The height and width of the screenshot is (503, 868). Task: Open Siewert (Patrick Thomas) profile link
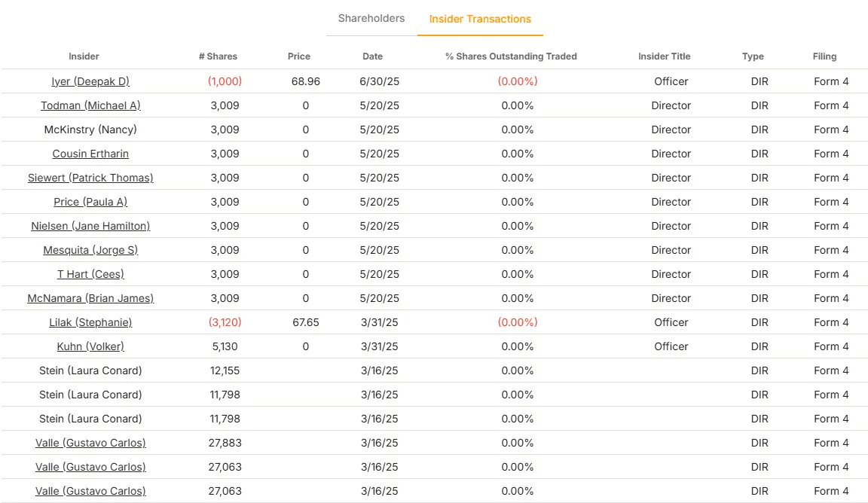90,178
